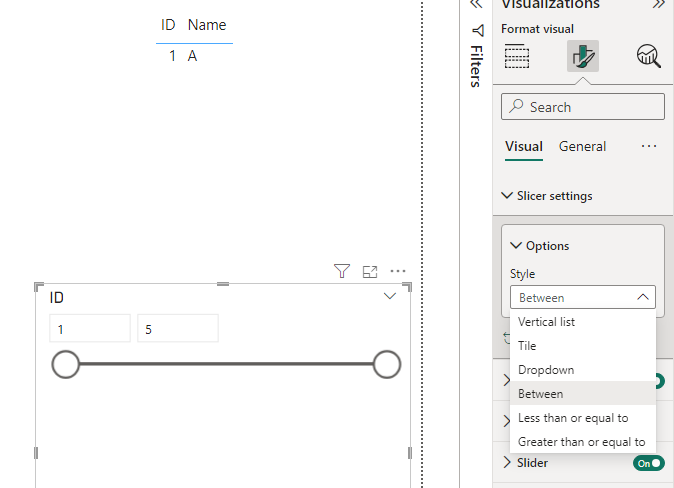Click the Name column header in table
This screenshot has height=488, width=674.
(x=207, y=25)
